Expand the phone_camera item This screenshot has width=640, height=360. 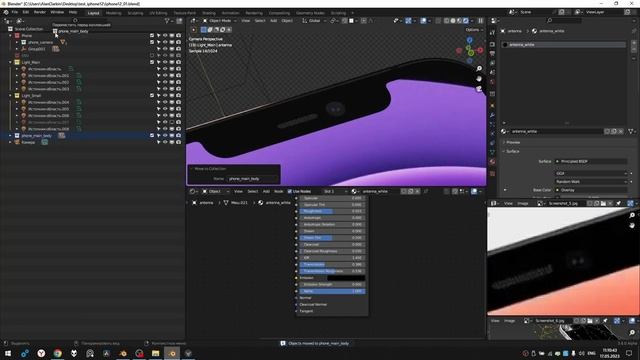17,42
